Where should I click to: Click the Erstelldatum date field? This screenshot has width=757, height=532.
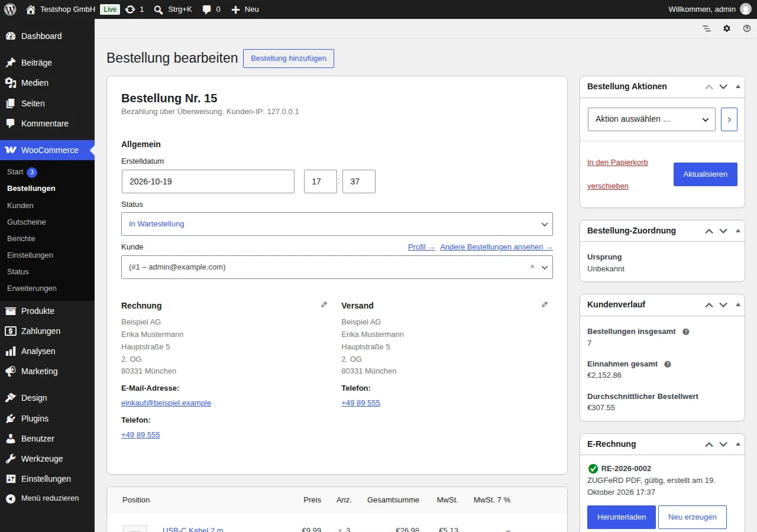[x=208, y=181]
